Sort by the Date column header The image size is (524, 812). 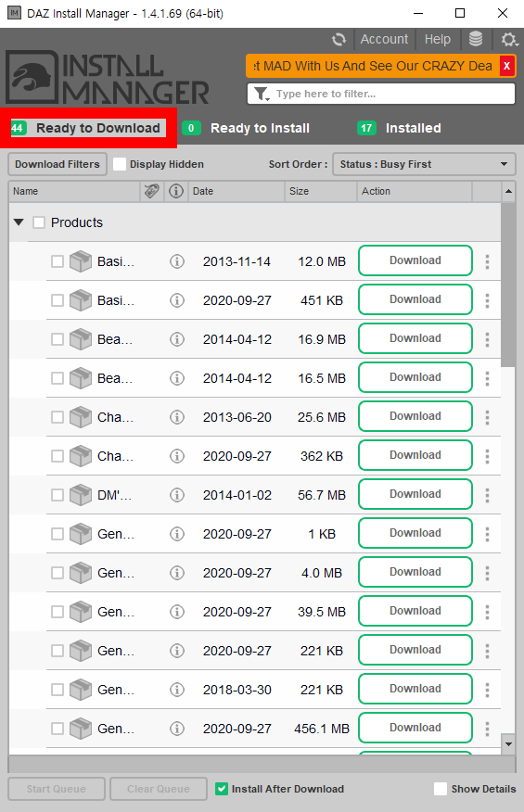pos(236,191)
